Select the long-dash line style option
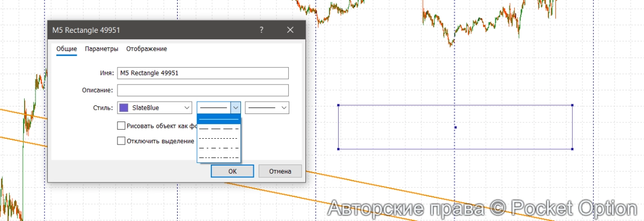The height and width of the screenshot is (221, 644). (x=219, y=129)
